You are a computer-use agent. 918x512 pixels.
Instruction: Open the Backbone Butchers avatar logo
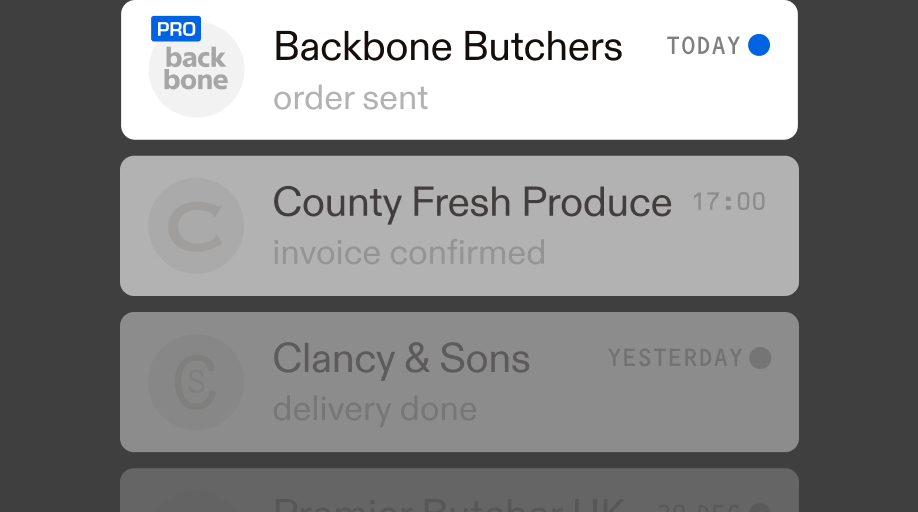point(196,69)
